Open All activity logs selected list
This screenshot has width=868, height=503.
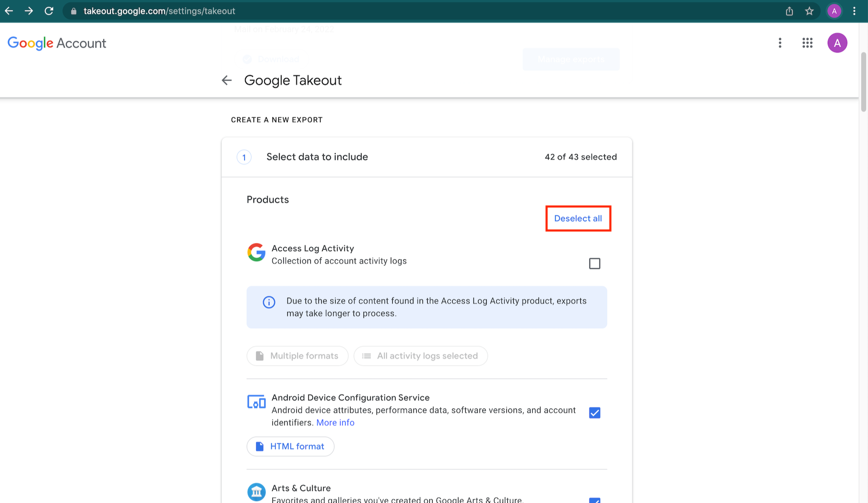pyautogui.click(x=421, y=356)
